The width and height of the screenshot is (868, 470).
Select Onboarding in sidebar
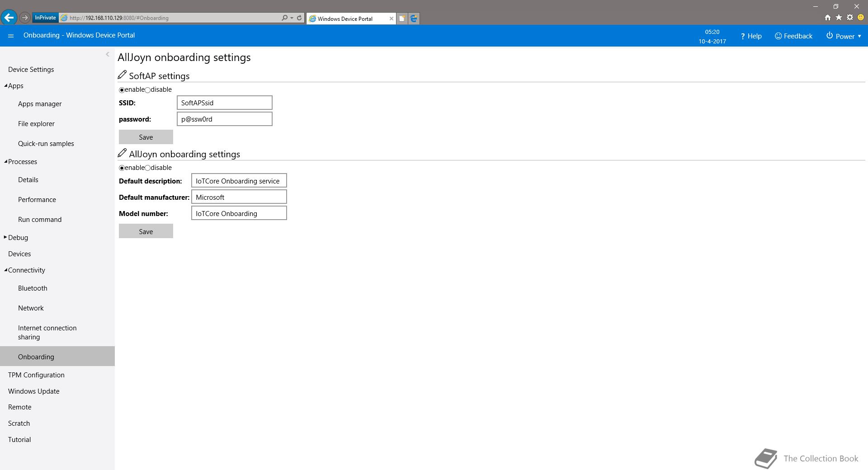point(57,356)
